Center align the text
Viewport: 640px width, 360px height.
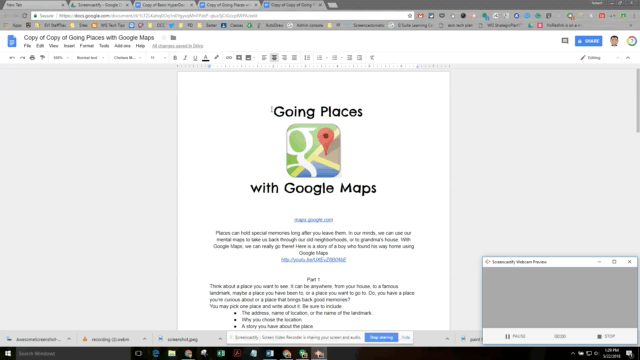click(274, 58)
